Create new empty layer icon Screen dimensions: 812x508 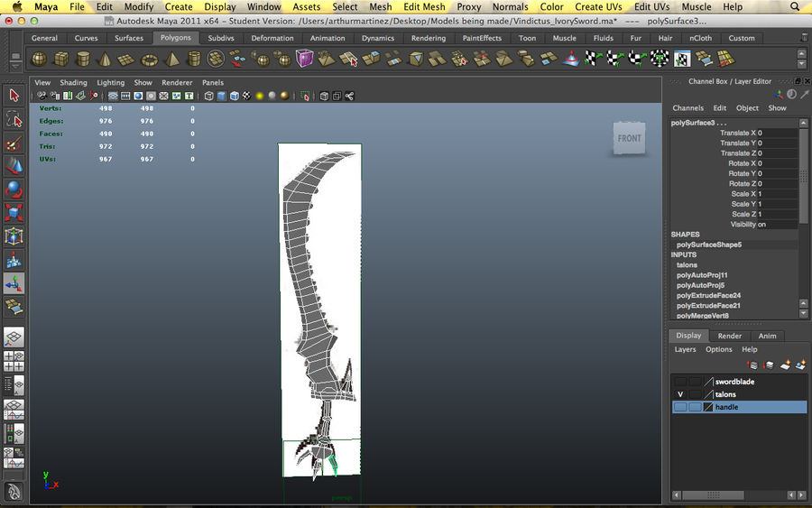point(785,365)
